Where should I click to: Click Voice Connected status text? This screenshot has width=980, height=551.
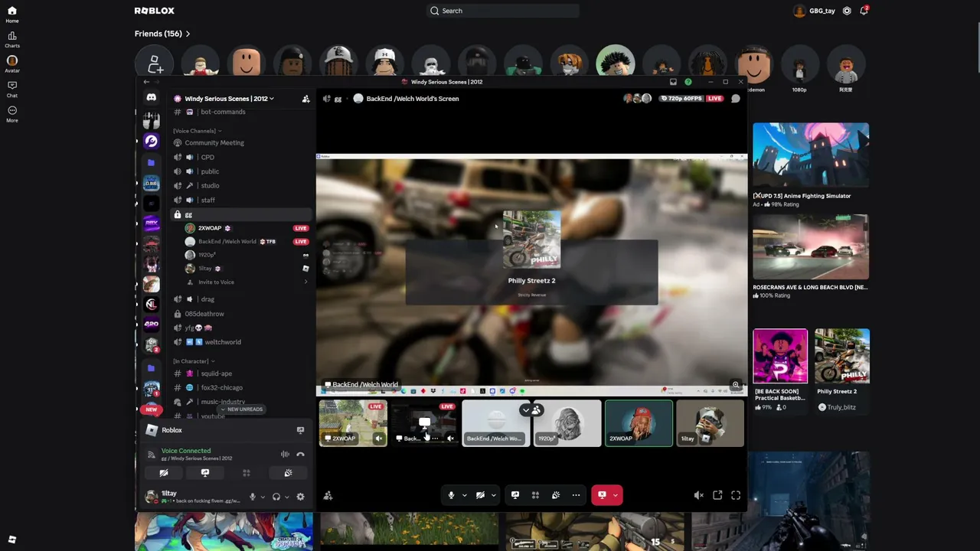click(186, 451)
